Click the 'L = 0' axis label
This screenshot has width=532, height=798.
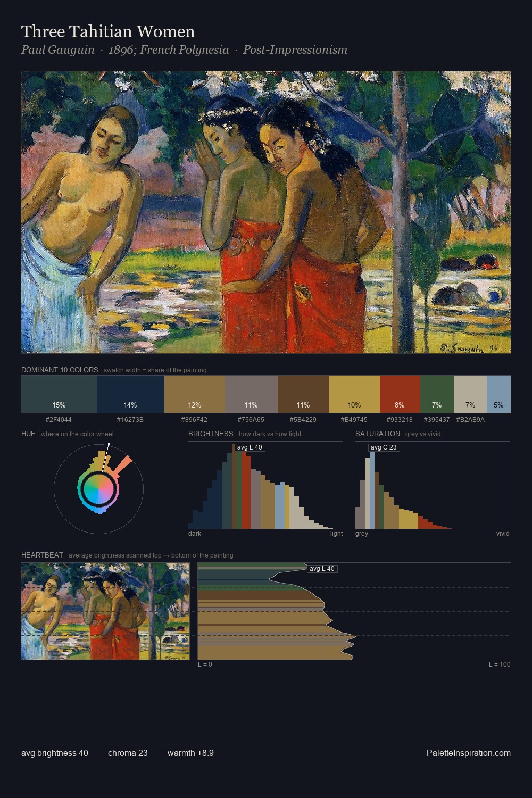pos(205,664)
